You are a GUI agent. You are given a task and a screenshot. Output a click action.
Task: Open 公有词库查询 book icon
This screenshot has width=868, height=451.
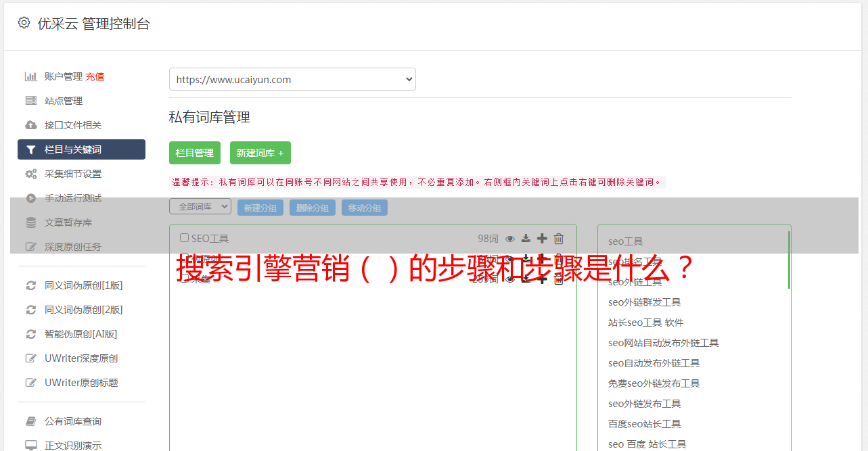30,421
